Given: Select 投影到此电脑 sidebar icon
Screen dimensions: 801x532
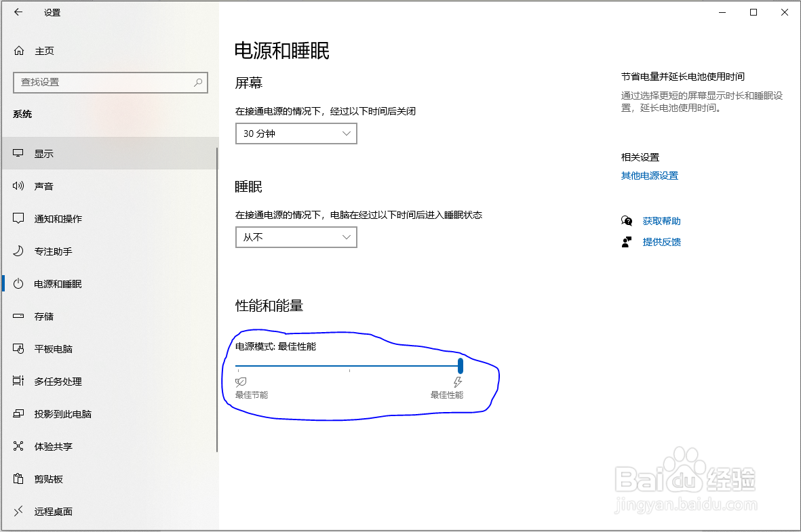Looking at the screenshot, I should click(18, 413).
